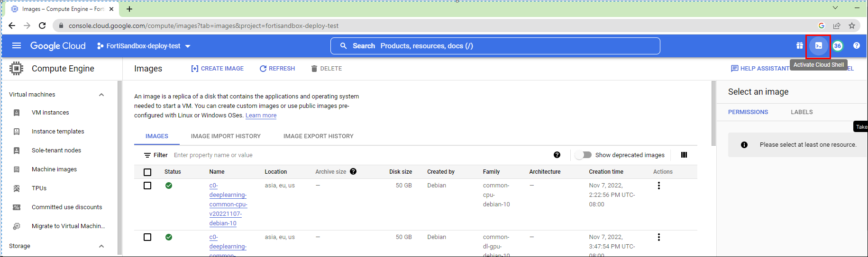
Task: Activate Cloud Shell terminal icon
Action: click(x=818, y=46)
